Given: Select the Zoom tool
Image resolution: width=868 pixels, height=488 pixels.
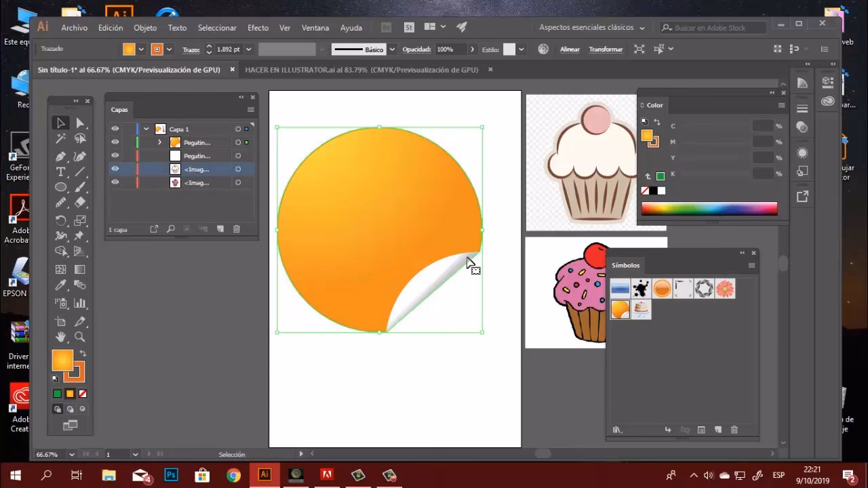Looking at the screenshot, I should 79,336.
